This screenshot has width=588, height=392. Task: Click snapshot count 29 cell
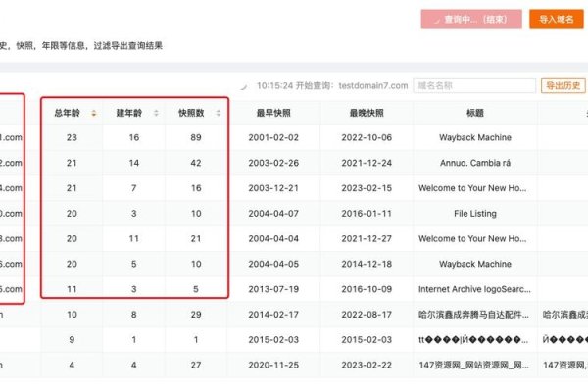coord(196,315)
